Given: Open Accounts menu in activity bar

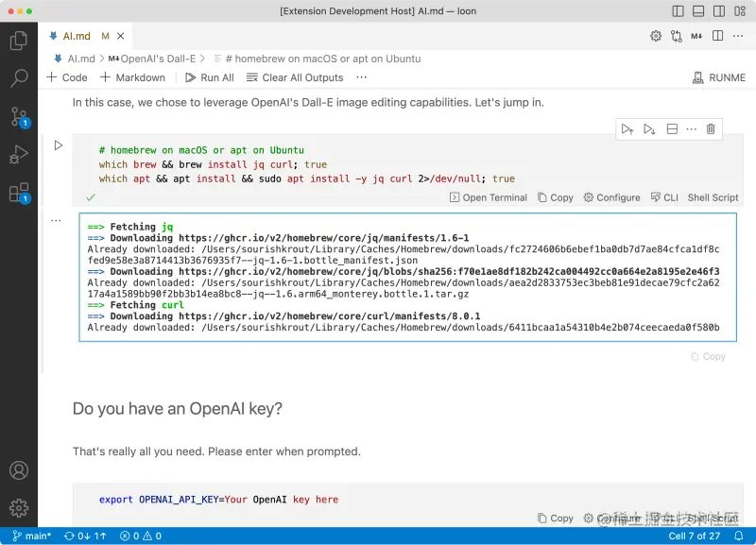Looking at the screenshot, I should tap(19, 470).
